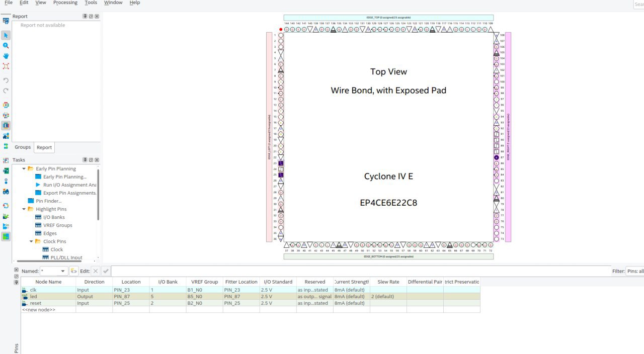The image size is (644, 354).
Task: Open the binoculars find icon
Action: [6, 192]
